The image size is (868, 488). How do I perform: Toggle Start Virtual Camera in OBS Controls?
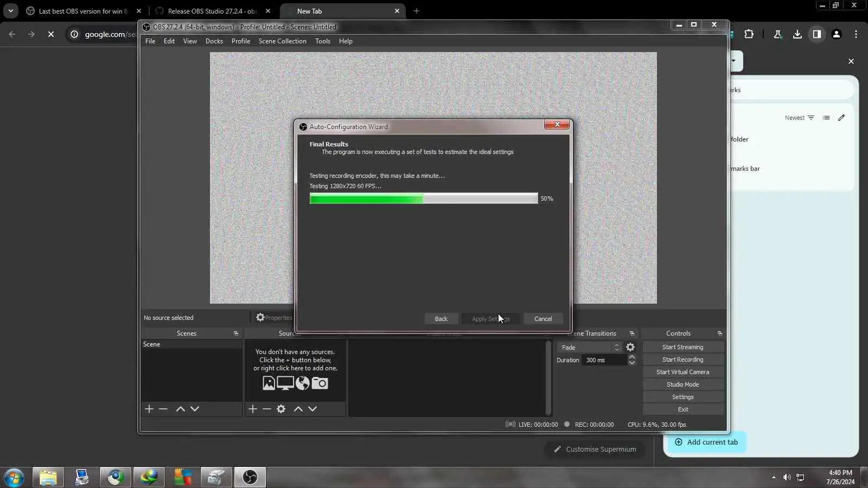[x=683, y=372]
